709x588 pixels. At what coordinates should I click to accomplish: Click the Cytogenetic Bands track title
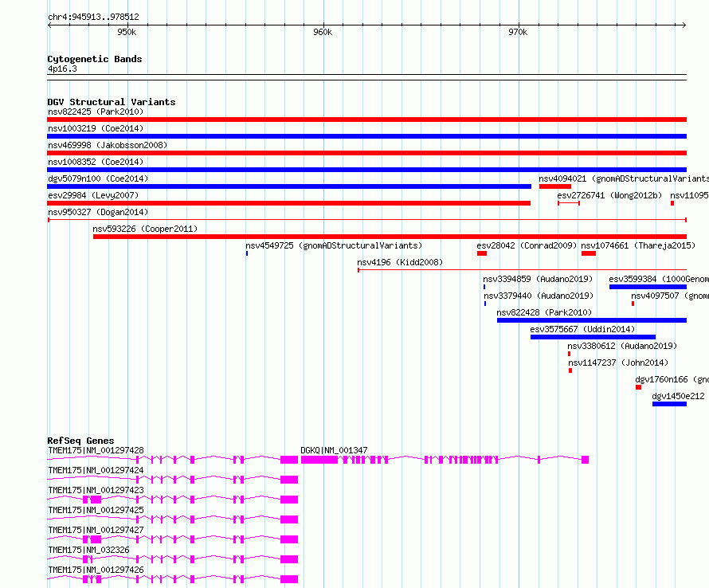coord(95,59)
